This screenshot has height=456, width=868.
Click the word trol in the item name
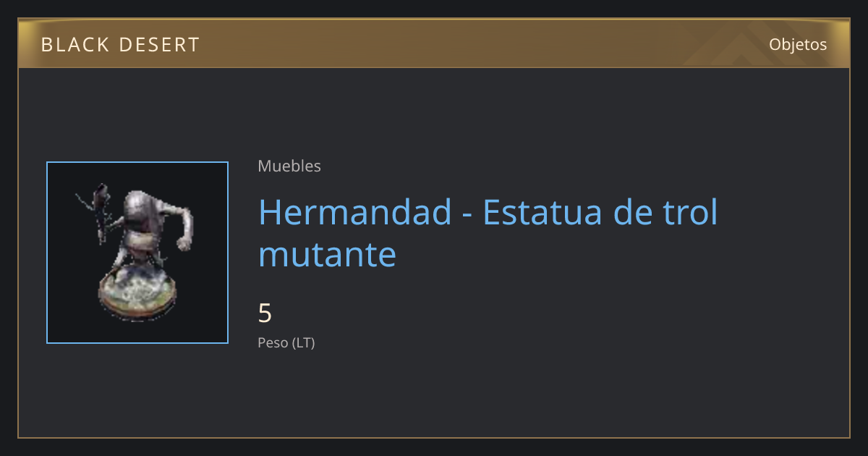coord(690,212)
